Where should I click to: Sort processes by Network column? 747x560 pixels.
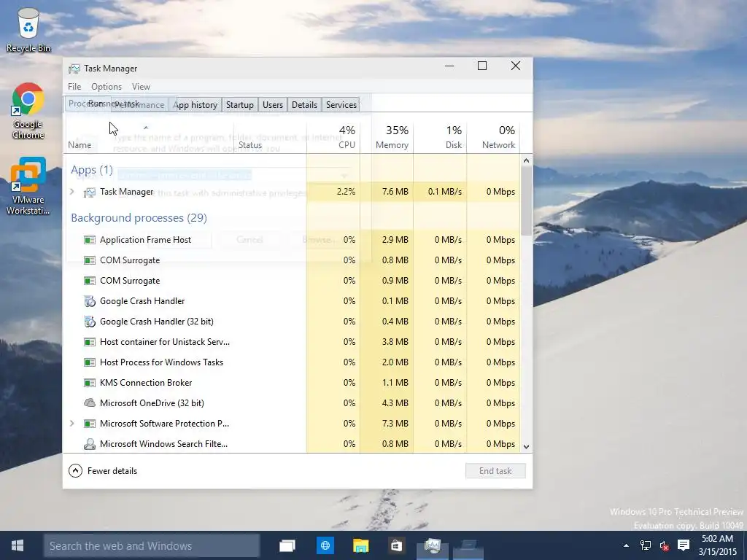pos(493,137)
